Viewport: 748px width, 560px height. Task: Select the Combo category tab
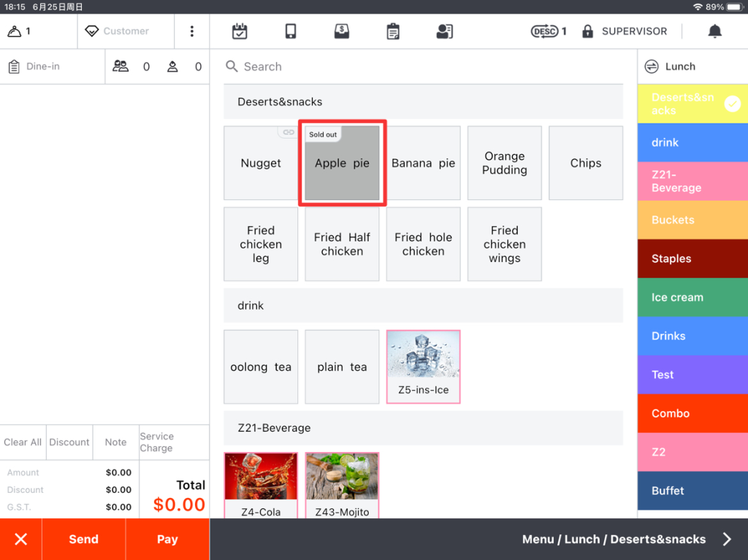692,413
